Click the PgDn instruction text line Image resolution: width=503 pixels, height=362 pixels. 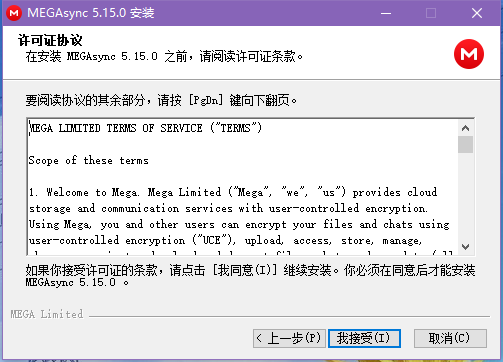coord(161,100)
